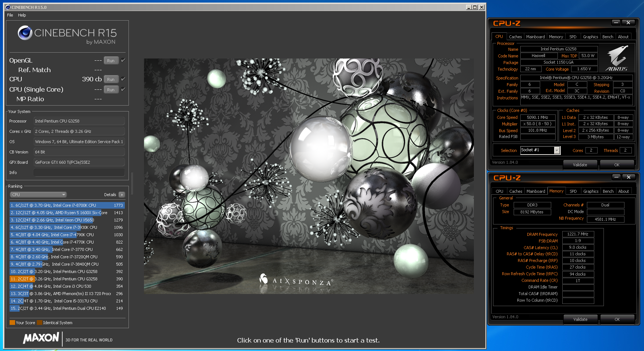Select ranking row Intel Core i7-8700K CPU

pyautogui.click(x=67, y=205)
